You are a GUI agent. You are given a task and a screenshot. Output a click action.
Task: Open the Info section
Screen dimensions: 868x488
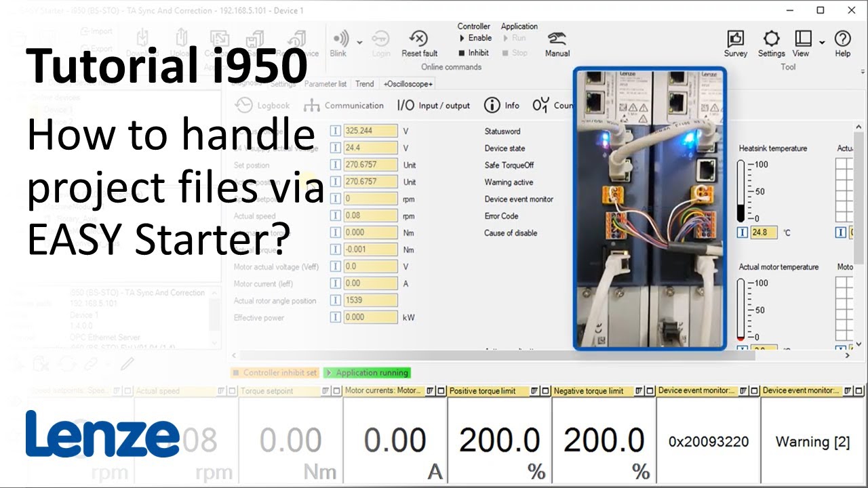click(502, 106)
